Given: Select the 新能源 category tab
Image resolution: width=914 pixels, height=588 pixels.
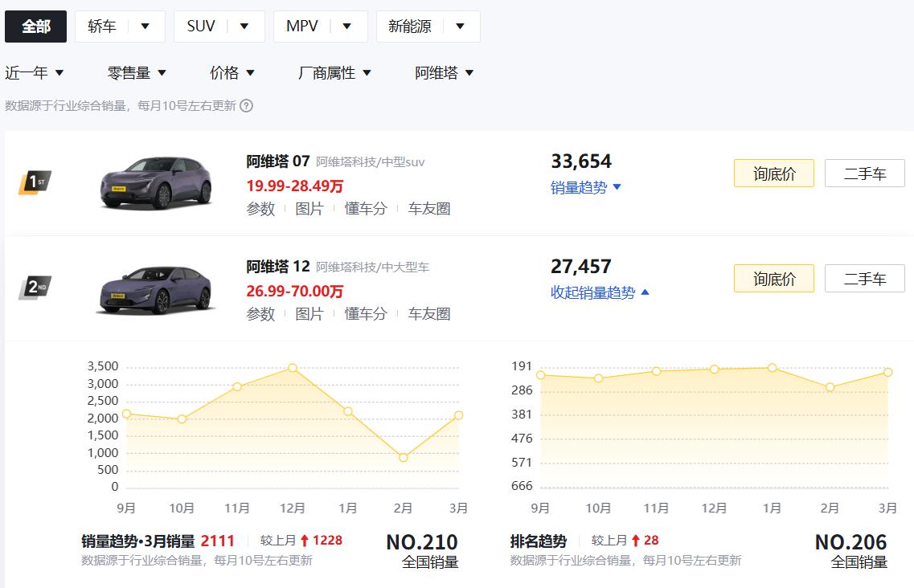Looking at the screenshot, I should pyautogui.click(x=410, y=27).
